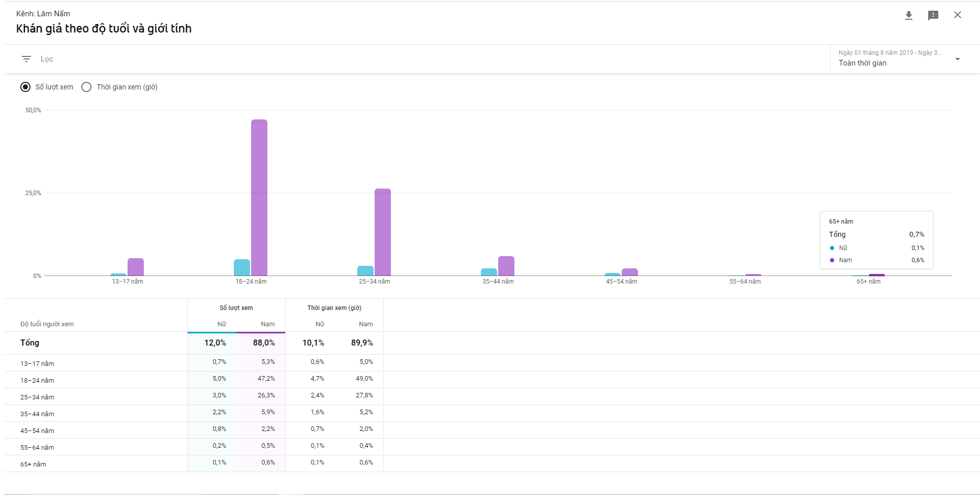Close the age and gender panel
The height and width of the screenshot is (495, 980).
[x=958, y=15]
